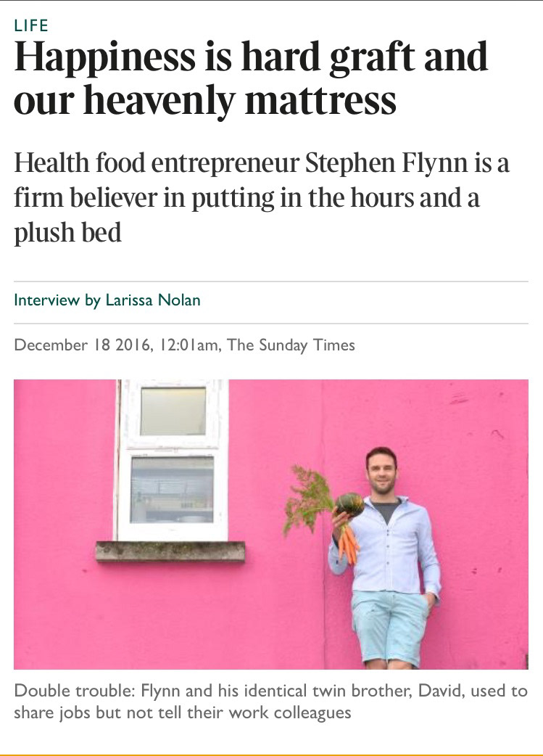Click 'Double trouble' in the photo caption
Viewport: 543px width, 756px height.
[x=74, y=691]
